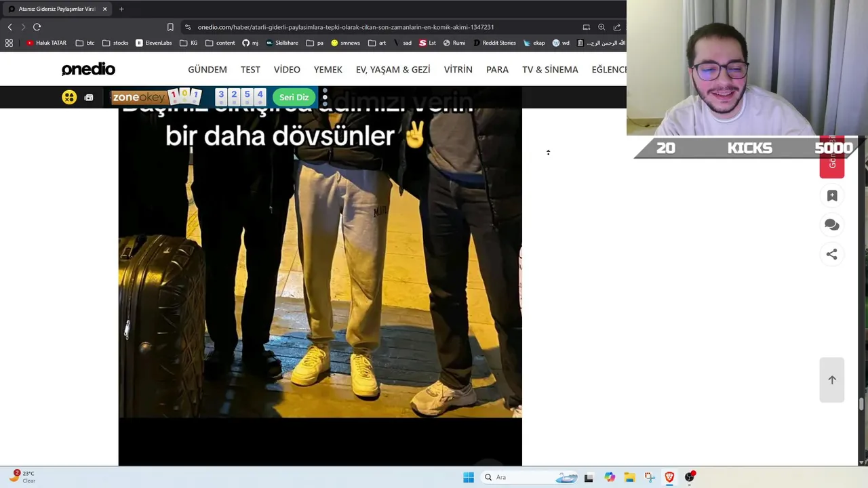Open the zoom magnifier icon in address bar
This screenshot has width=868, height=488.
(601, 27)
